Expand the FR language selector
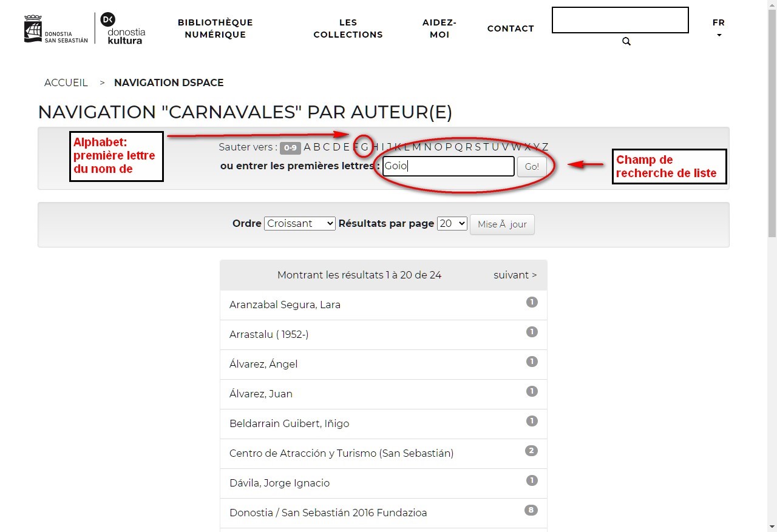 [x=719, y=29]
